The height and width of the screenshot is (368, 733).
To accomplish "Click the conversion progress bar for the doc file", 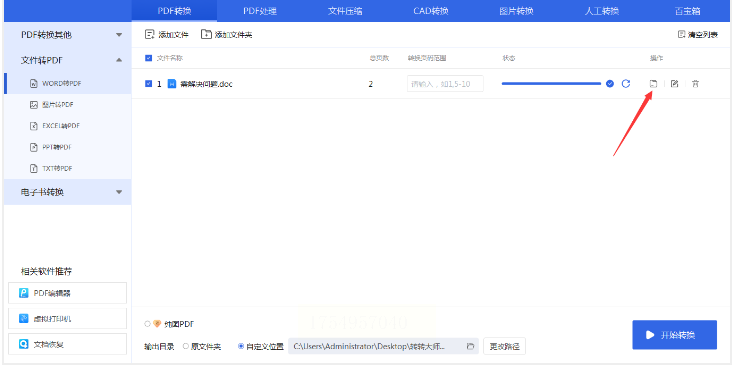I will click(552, 84).
